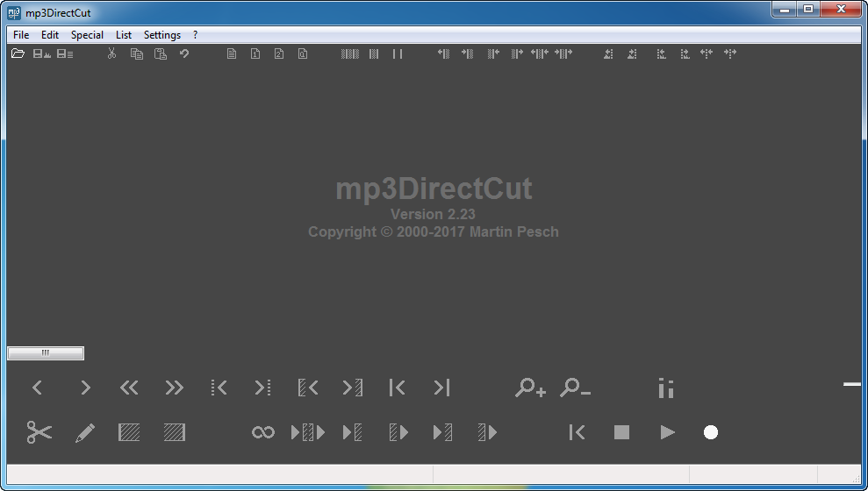Undo the last action with the curved arrow
Image resolution: width=868 pixels, height=491 pixels.
184,53
